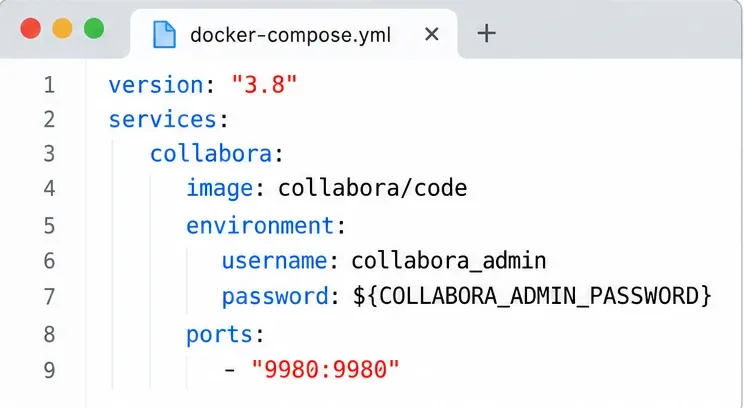Image resolution: width=744 pixels, height=408 pixels.
Task: Click line number 2 in the gutter
Action: point(49,120)
